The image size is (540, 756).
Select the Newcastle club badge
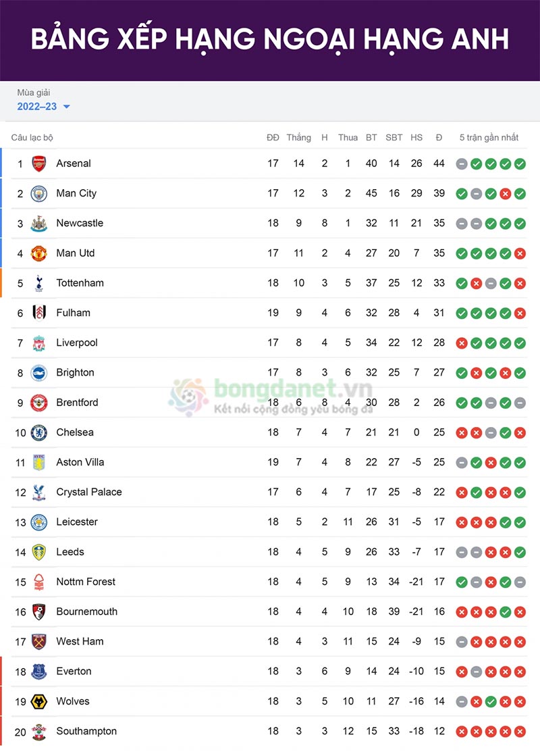point(39,224)
